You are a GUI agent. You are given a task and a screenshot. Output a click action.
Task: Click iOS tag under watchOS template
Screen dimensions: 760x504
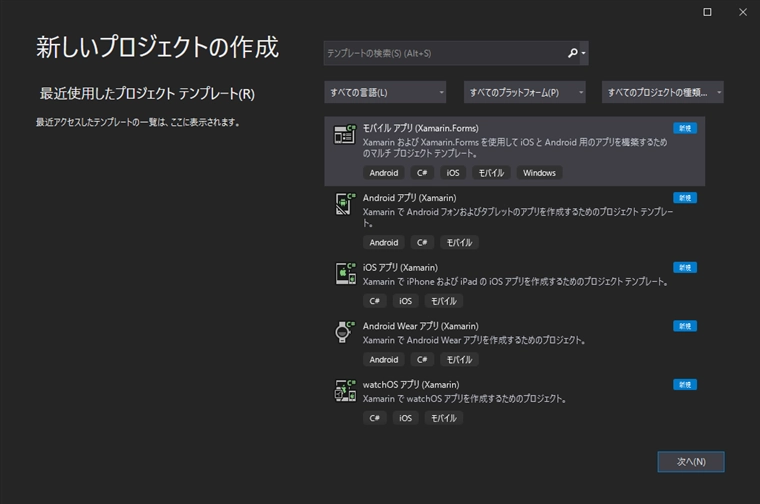click(x=405, y=418)
